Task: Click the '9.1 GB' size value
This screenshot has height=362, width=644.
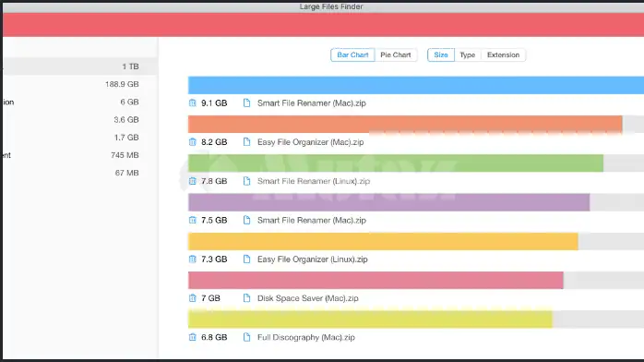Action: coord(214,103)
